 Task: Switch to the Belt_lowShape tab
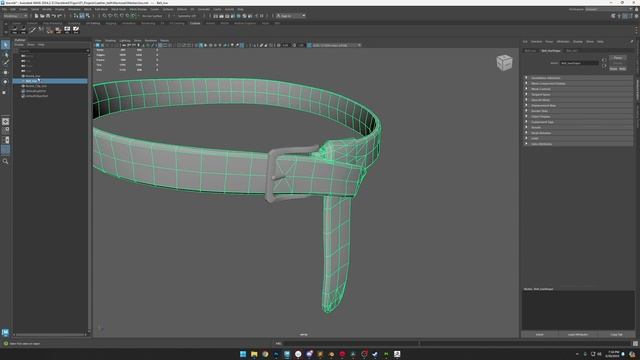click(551, 51)
